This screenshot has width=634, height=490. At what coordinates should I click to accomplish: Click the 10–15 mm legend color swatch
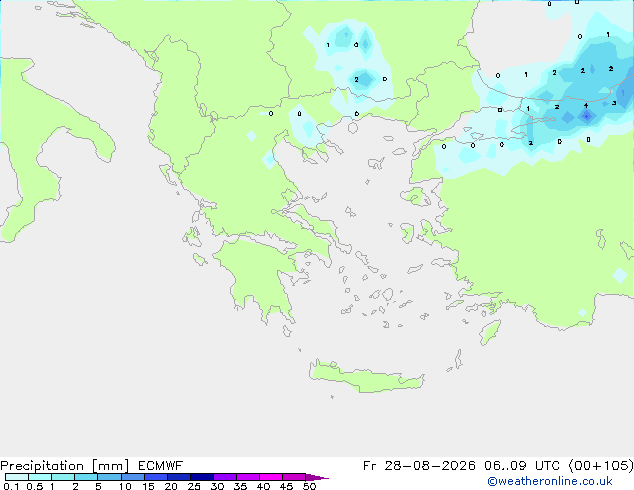pos(132,477)
